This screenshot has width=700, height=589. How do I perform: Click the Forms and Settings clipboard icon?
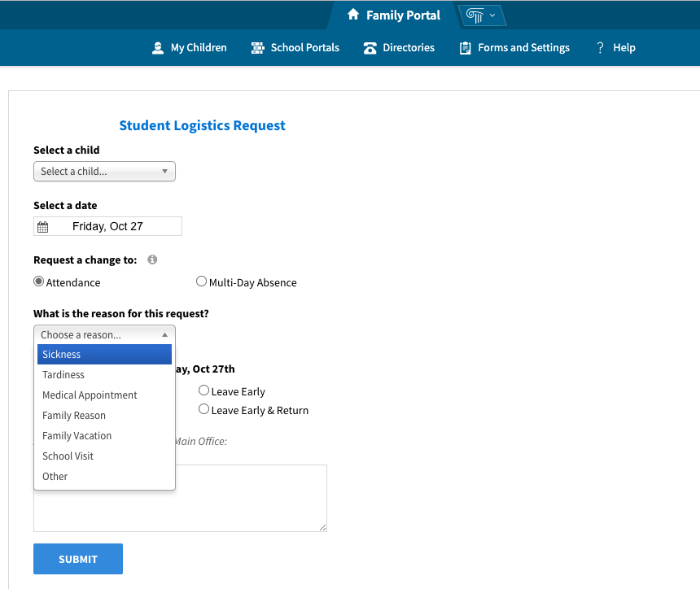tap(466, 48)
